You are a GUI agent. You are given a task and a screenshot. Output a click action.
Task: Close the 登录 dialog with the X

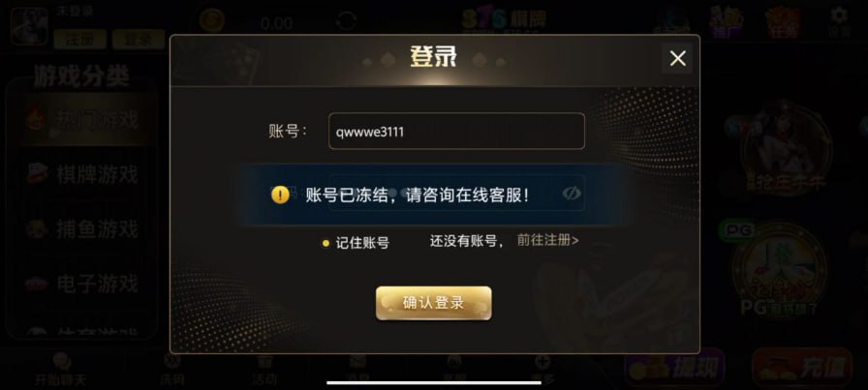677,58
